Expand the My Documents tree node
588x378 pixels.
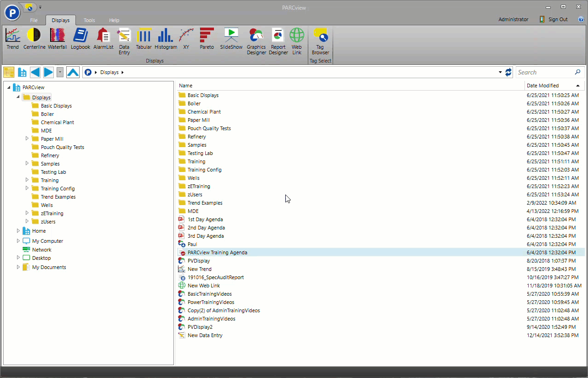point(18,267)
